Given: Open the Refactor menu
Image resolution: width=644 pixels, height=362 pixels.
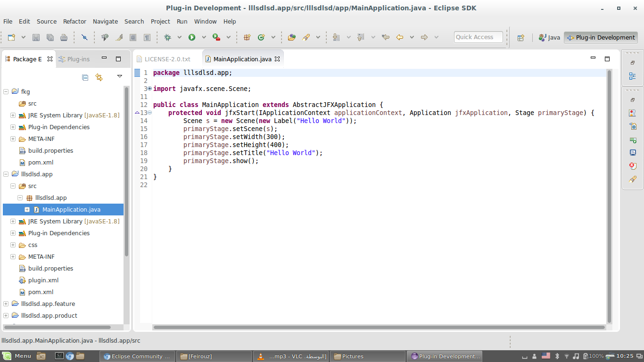Looking at the screenshot, I should [x=74, y=21].
